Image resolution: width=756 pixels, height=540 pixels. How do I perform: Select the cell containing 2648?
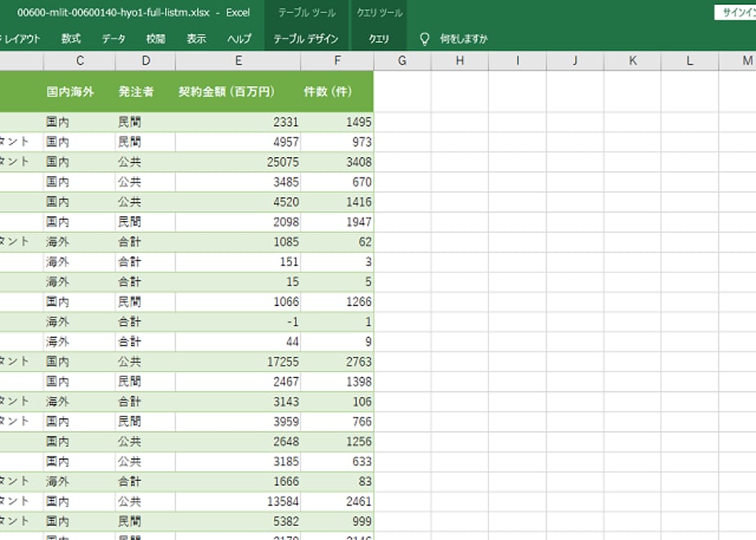[x=238, y=442]
